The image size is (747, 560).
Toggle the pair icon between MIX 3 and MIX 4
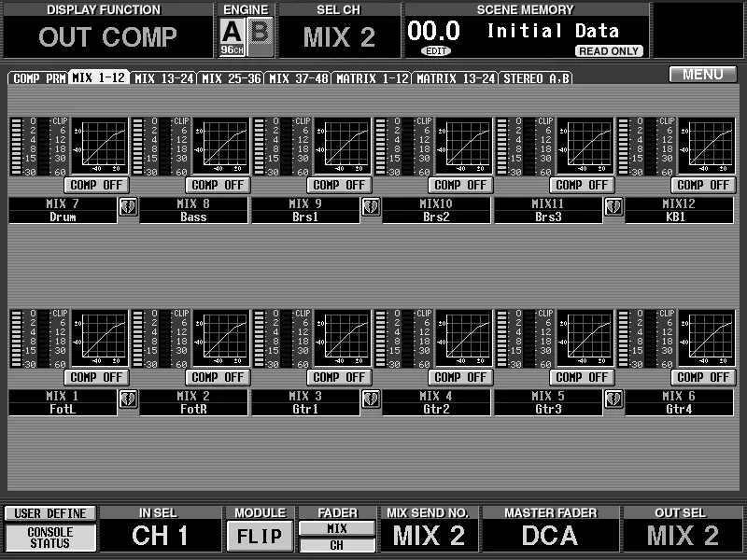[371, 399]
